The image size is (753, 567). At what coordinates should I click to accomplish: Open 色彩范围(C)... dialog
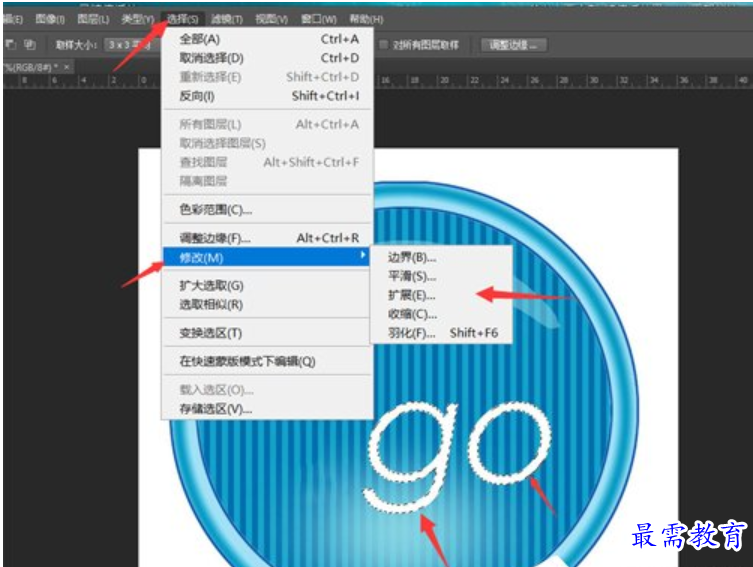(x=268, y=210)
